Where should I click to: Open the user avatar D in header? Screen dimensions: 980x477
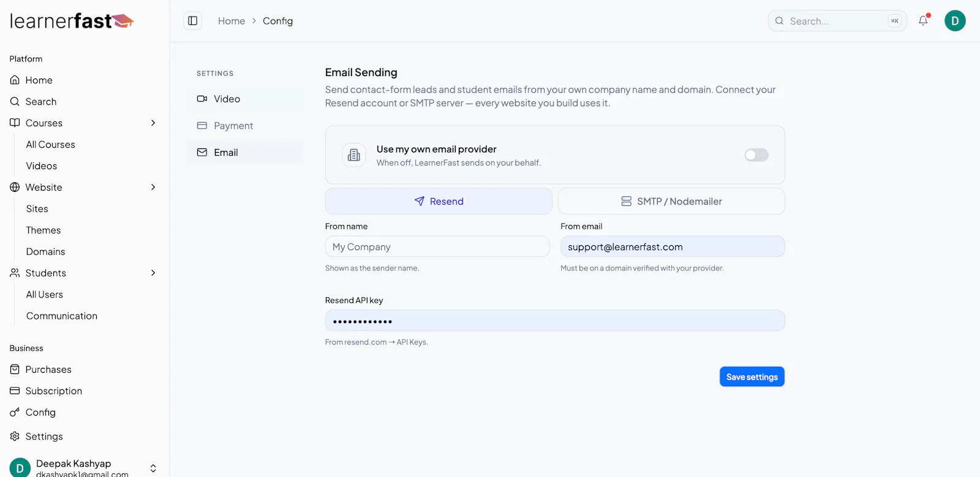[x=955, y=21]
